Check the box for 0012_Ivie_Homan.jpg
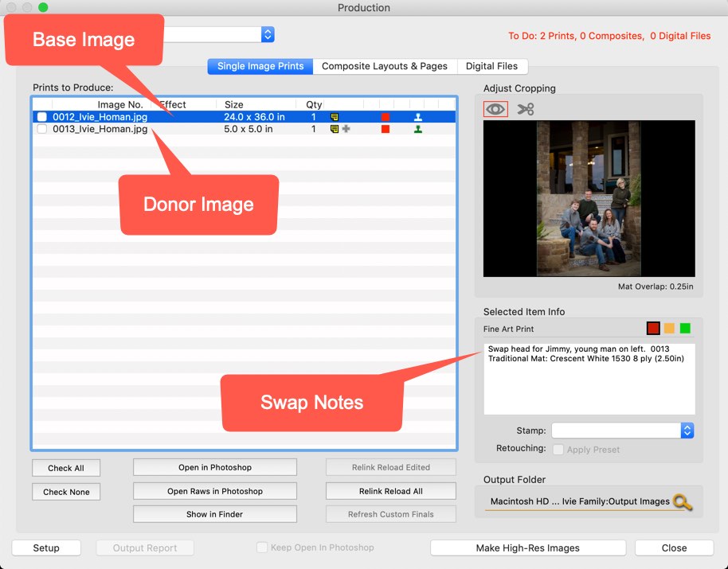Viewport: 728px width, 569px height. point(42,117)
